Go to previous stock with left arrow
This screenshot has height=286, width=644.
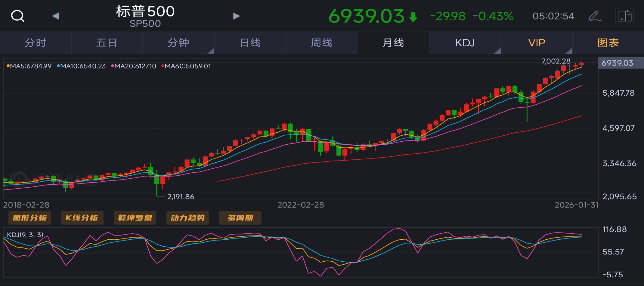(x=56, y=16)
